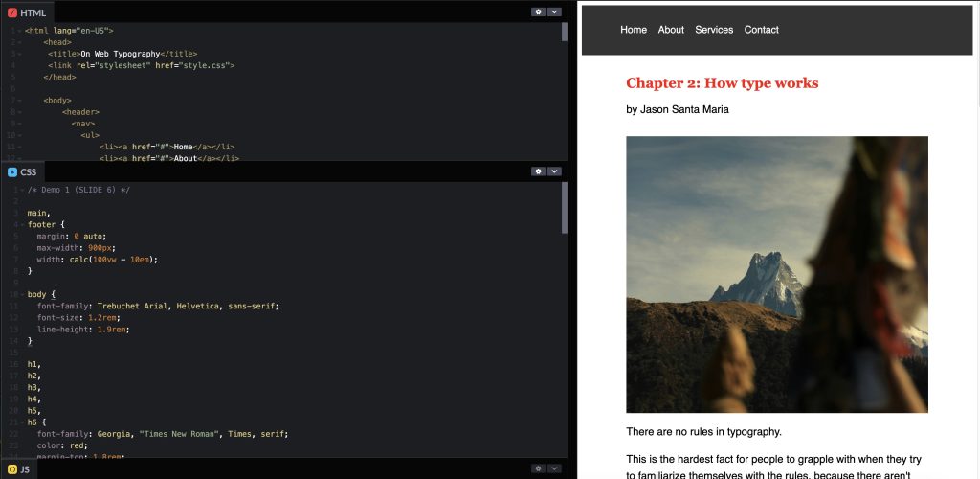Open JS editor settings gear

click(538, 468)
